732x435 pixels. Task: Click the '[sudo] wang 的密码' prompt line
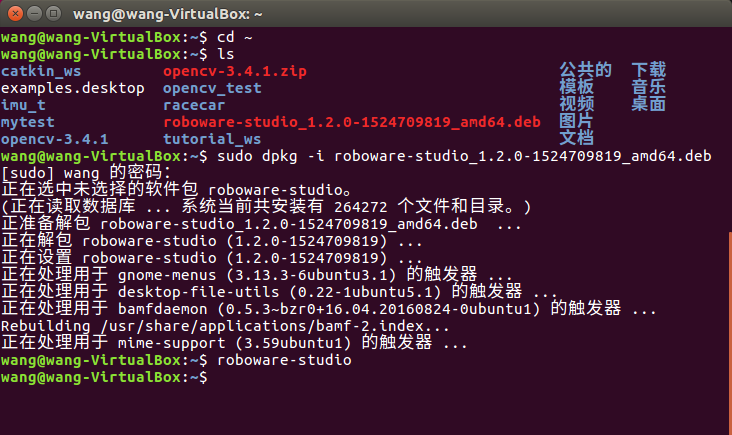coord(86,173)
